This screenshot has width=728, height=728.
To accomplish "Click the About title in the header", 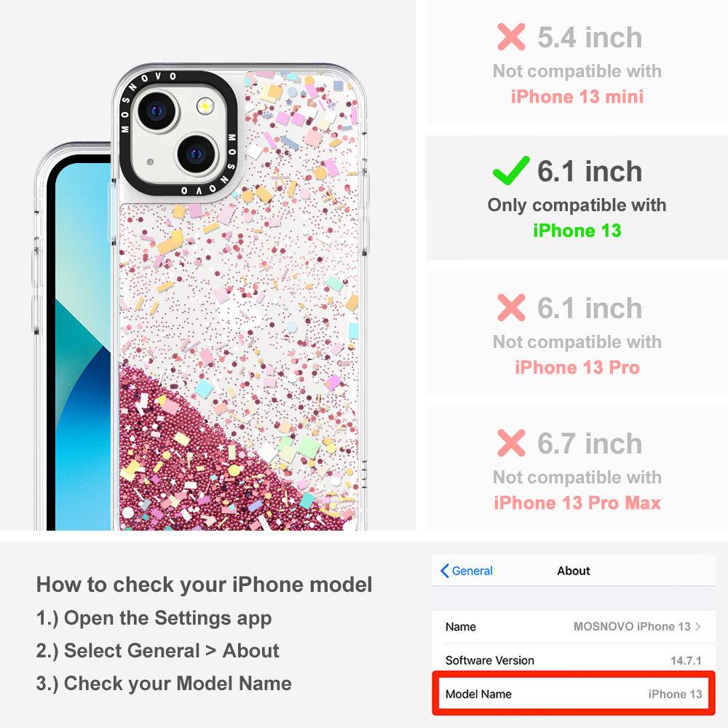I will [x=574, y=571].
